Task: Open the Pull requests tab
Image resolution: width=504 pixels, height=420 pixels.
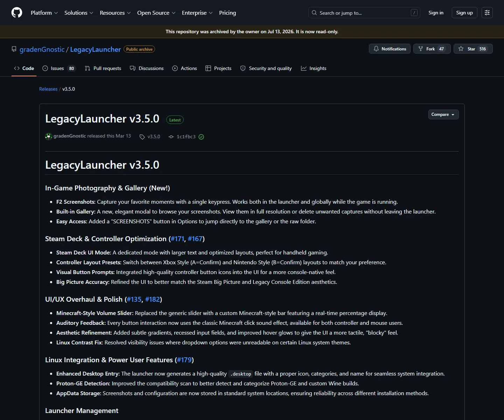Action: point(103,68)
